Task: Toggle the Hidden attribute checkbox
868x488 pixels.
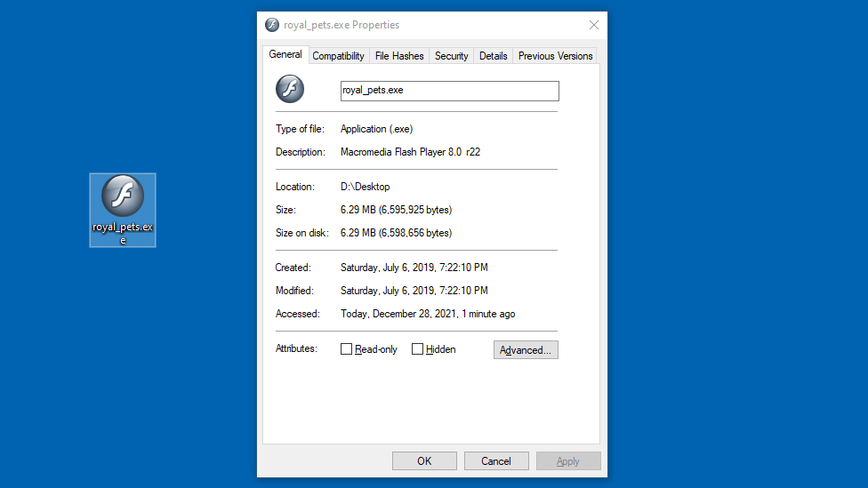Action: [x=417, y=349]
